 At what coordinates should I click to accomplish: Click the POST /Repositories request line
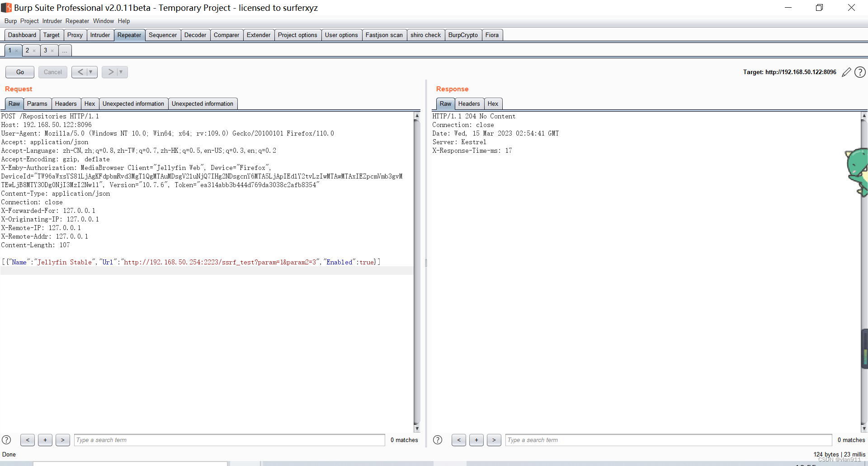50,116
